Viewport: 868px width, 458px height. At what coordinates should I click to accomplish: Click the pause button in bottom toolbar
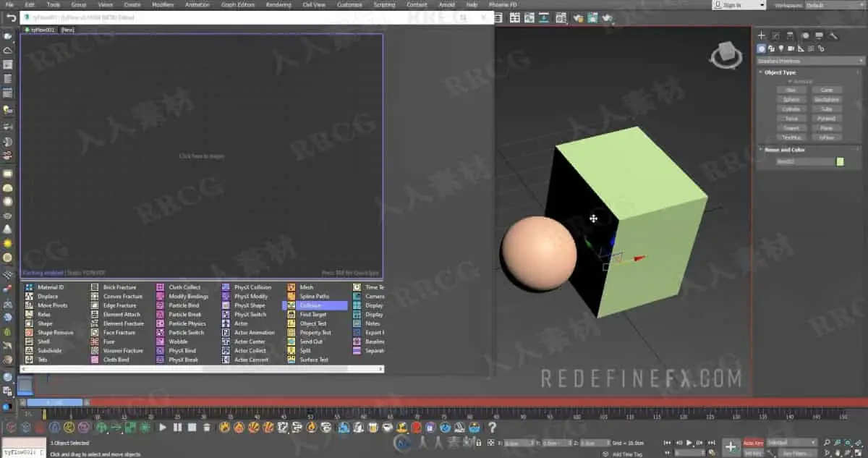coord(177,428)
